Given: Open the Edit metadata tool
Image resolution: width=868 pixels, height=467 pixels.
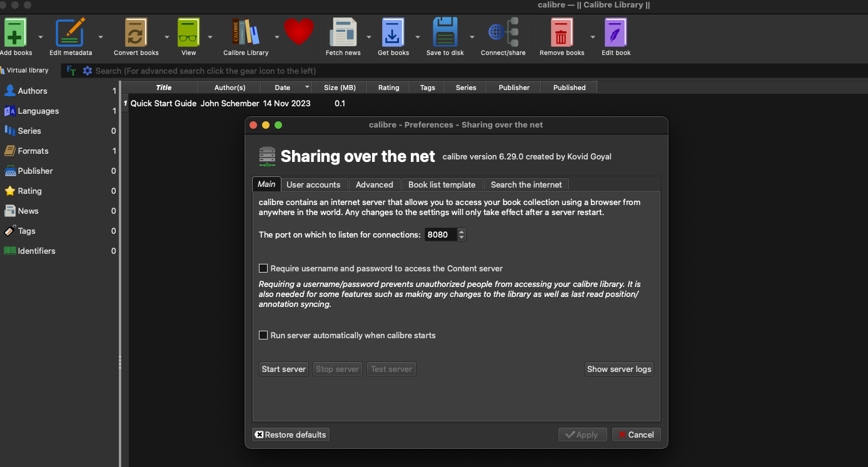Looking at the screenshot, I should click(70, 33).
